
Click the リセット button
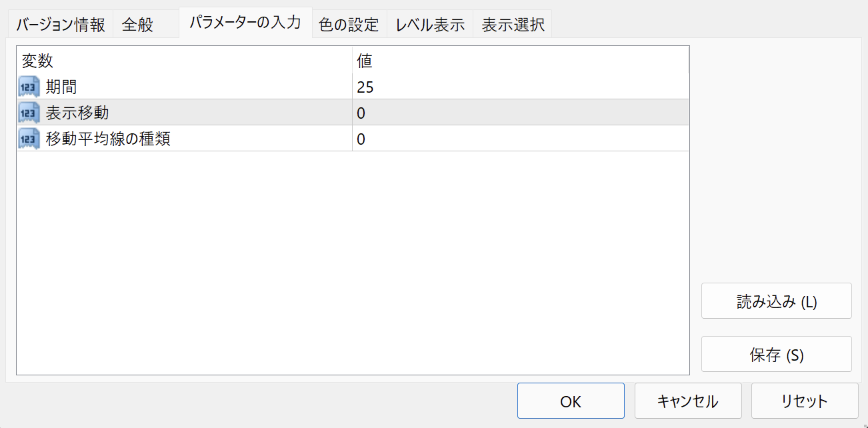805,401
